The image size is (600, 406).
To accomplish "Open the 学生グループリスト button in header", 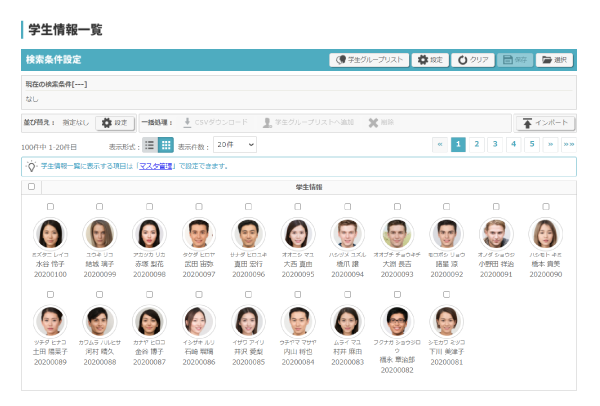I will point(369,60).
